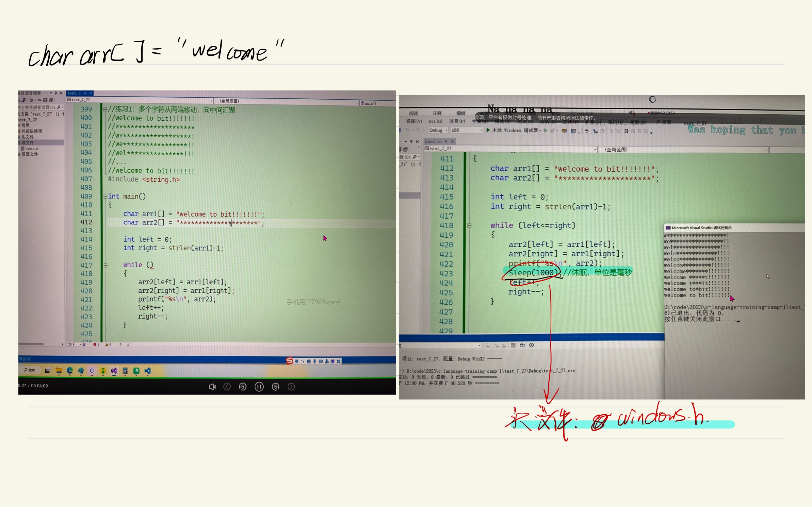Open Visual Studio from the taskbar

click(x=114, y=371)
